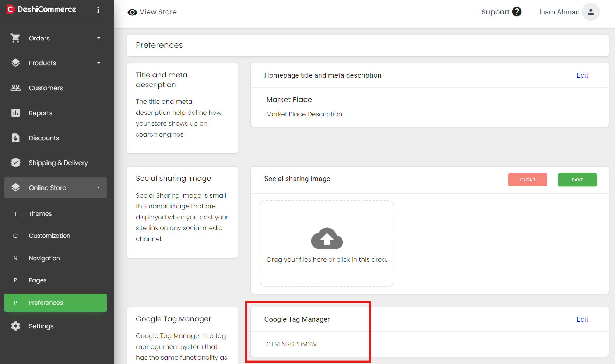Viewport: 615px width, 364px height.
Task: Click the Market Place title text
Action: coord(289,99)
